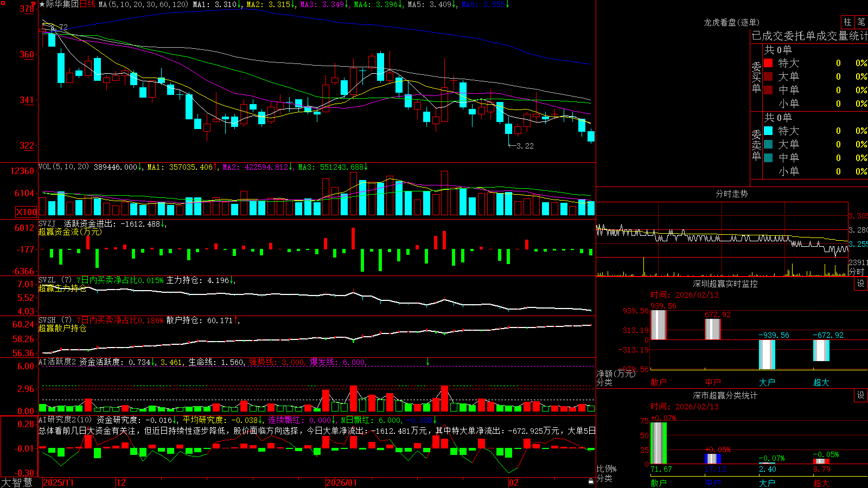Click the star icon before 际华集团
868x488 pixels.
click(42, 4)
